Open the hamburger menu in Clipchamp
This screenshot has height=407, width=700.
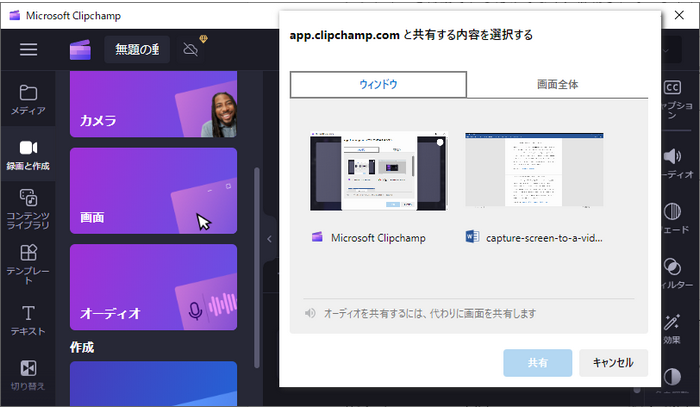[x=28, y=50]
